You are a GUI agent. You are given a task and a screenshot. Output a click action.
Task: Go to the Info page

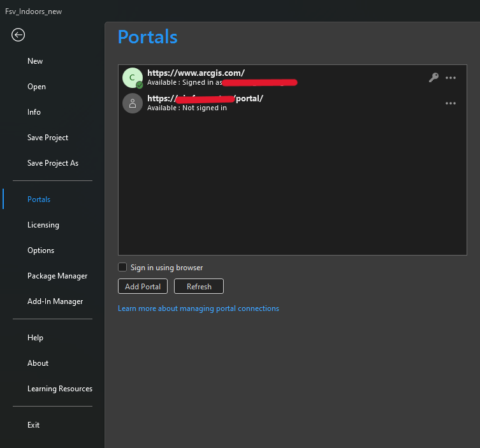[34, 112]
